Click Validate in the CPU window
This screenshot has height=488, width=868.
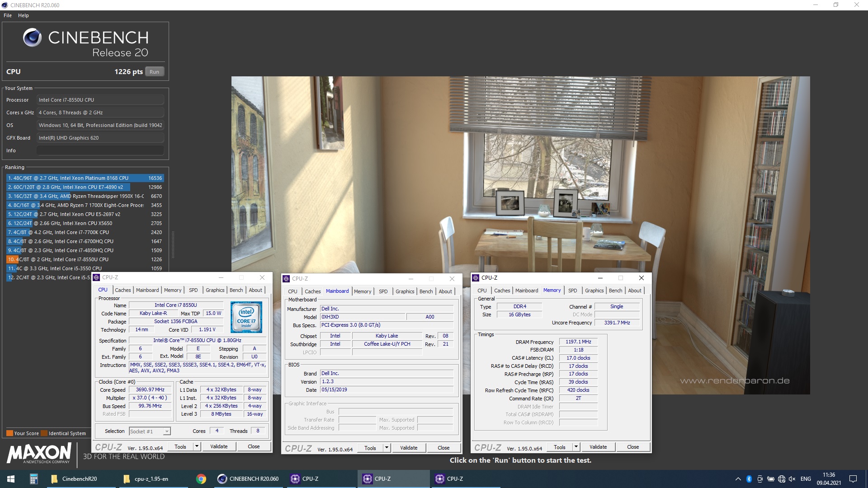pos(219,446)
